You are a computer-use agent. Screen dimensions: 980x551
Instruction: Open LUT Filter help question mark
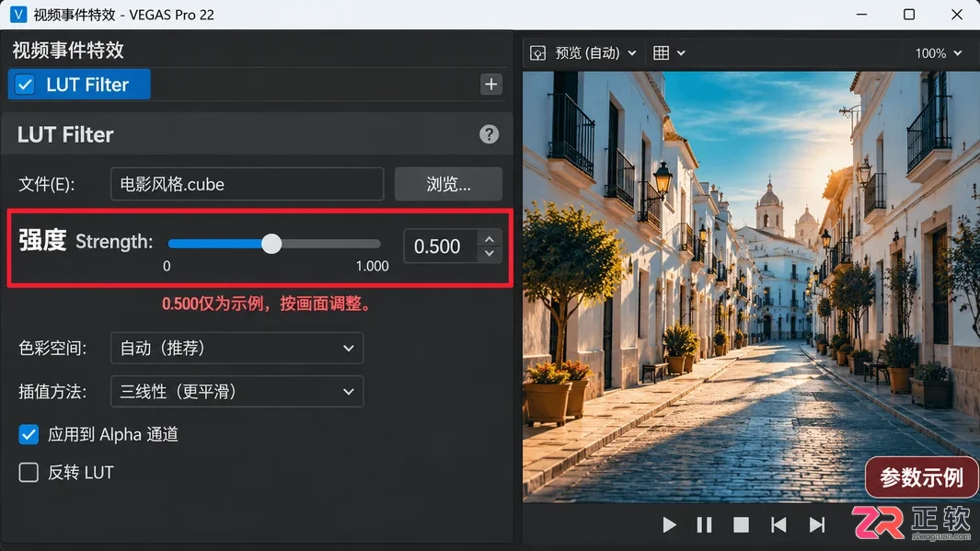[489, 134]
